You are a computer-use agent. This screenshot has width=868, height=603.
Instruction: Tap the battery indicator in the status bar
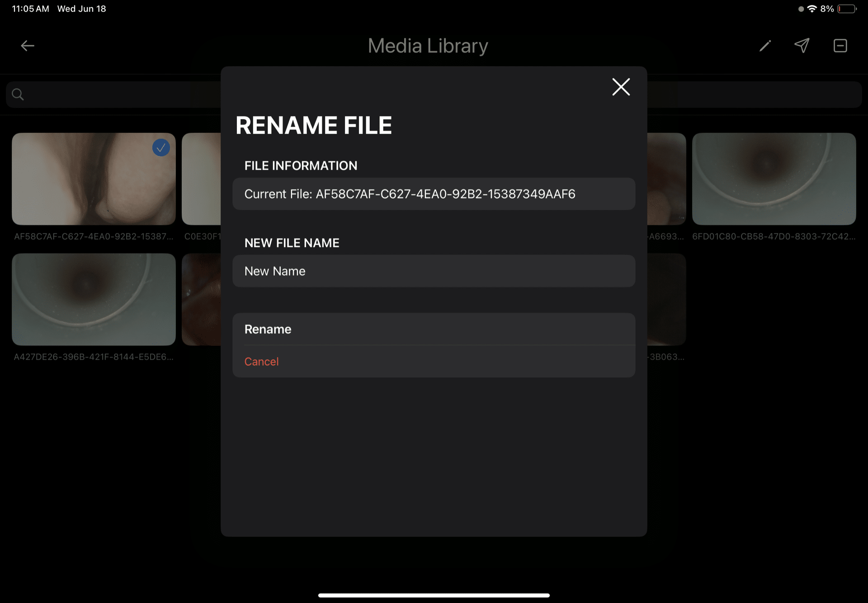[x=847, y=9]
